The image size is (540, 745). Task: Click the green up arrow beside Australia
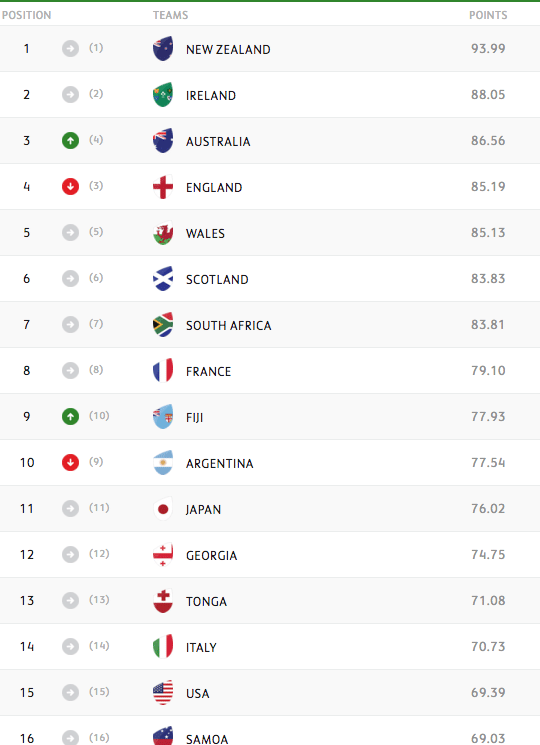click(70, 141)
